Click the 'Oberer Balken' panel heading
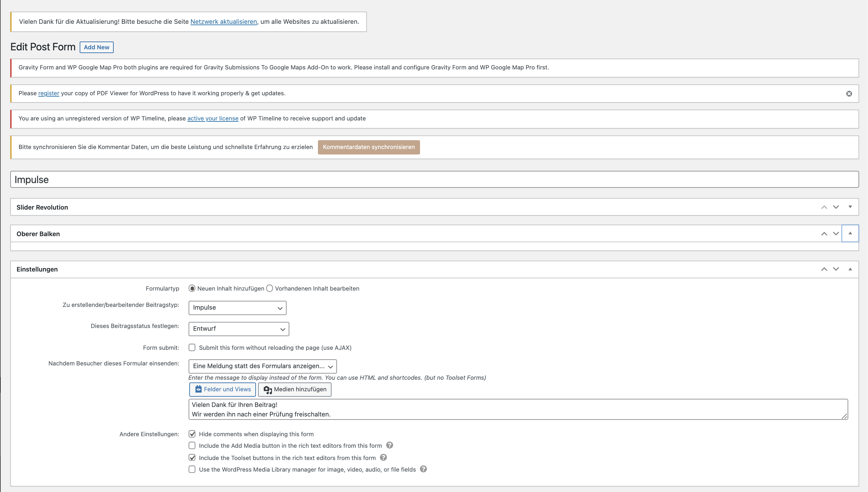 (38, 234)
